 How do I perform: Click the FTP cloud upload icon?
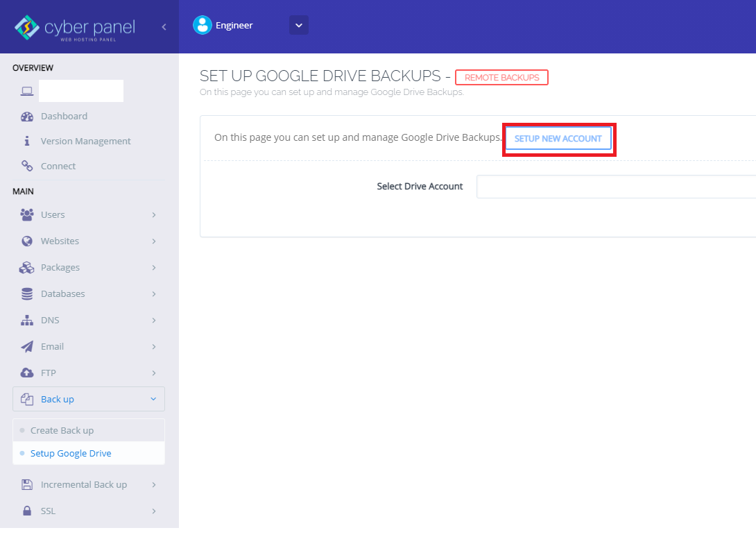(x=27, y=373)
